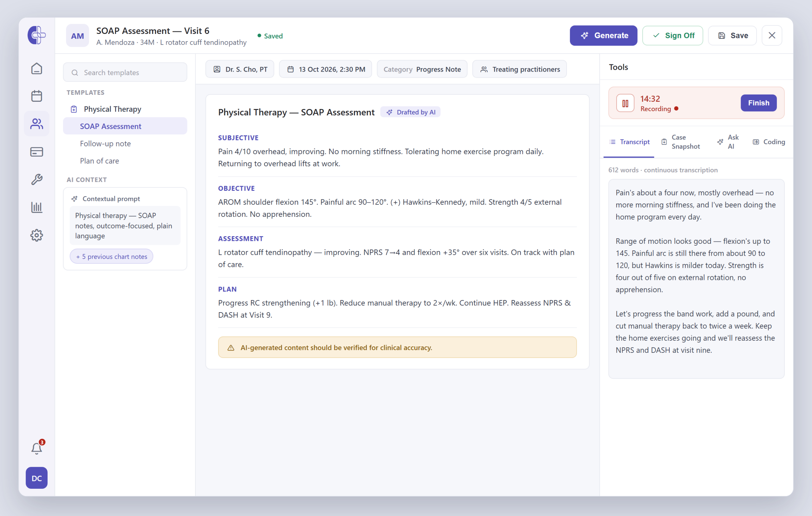Click transcript paragraph starting "Let's progress the band"
Screen dimensions: 812x516
tap(696, 332)
